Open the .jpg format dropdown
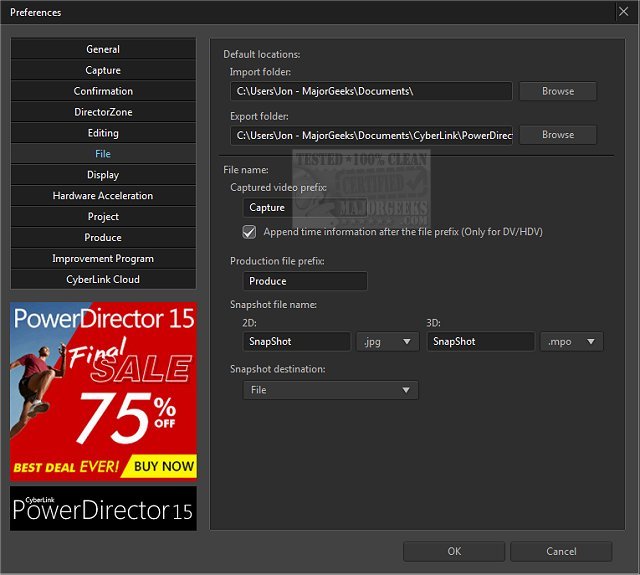This screenshot has width=640, height=575. [x=387, y=342]
